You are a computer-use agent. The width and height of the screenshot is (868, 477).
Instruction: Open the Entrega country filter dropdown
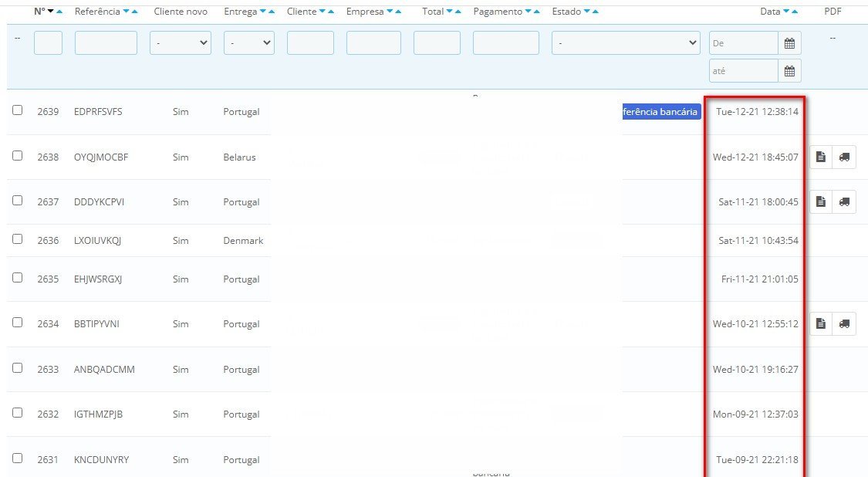point(249,42)
